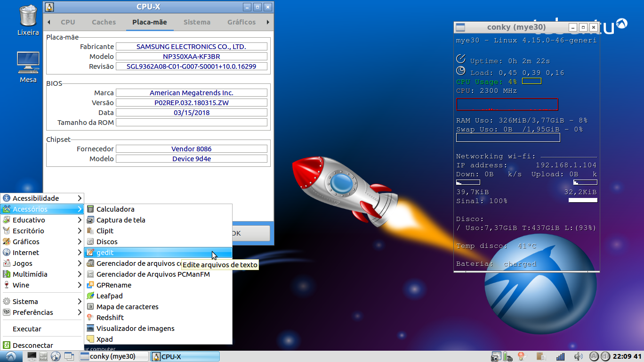This screenshot has height=362, width=644.
Task: Launch gedit from the Acessórios menu
Action: [x=158, y=253]
